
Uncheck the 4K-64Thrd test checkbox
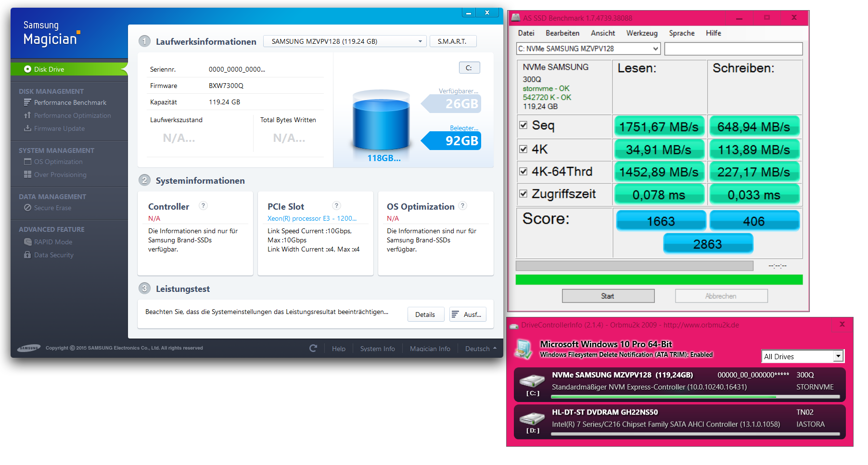[523, 171]
